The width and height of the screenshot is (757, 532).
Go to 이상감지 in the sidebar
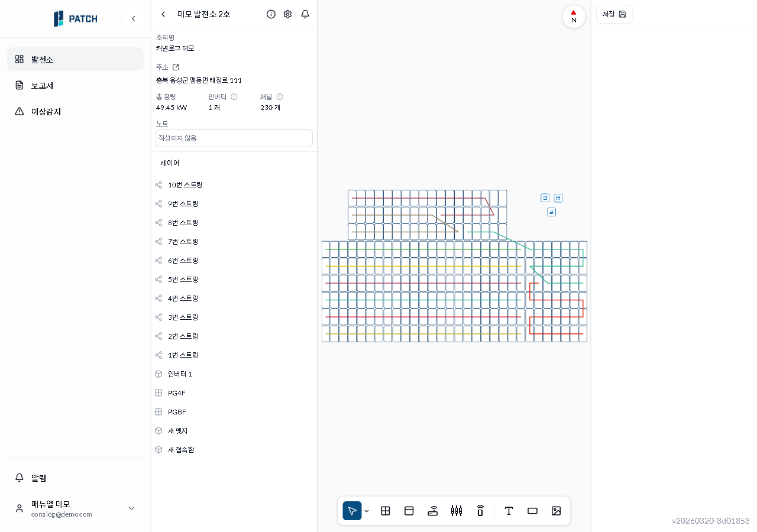46,111
